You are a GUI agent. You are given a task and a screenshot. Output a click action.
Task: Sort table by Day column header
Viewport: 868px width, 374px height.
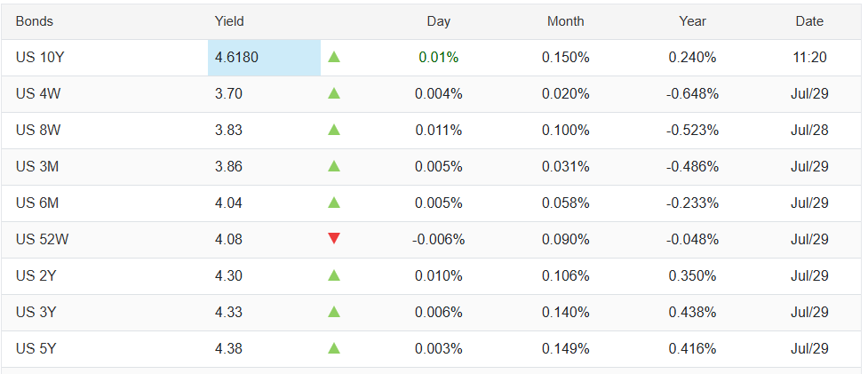point(438,21)
